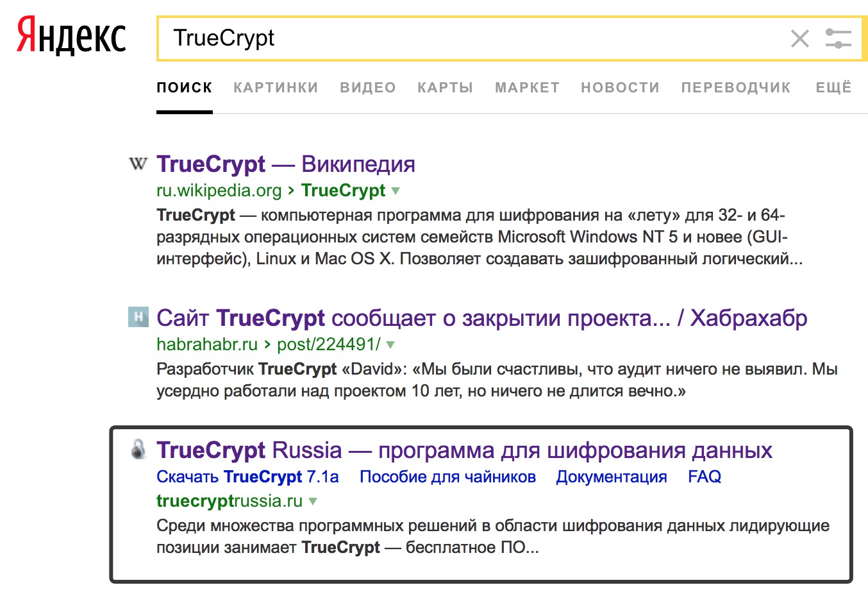Open the Пособие для чайников sitelink
Viewport: 868px width, 594px height.
coord(447,477)
